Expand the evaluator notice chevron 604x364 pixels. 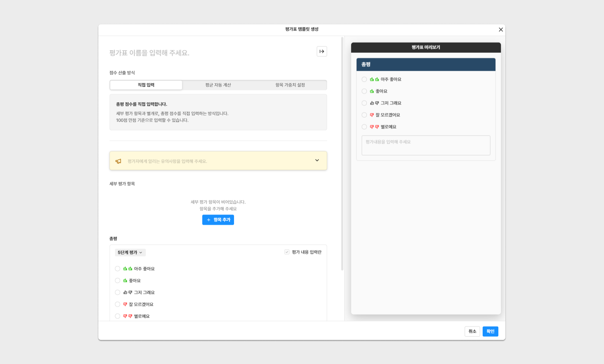click(317, 160)
